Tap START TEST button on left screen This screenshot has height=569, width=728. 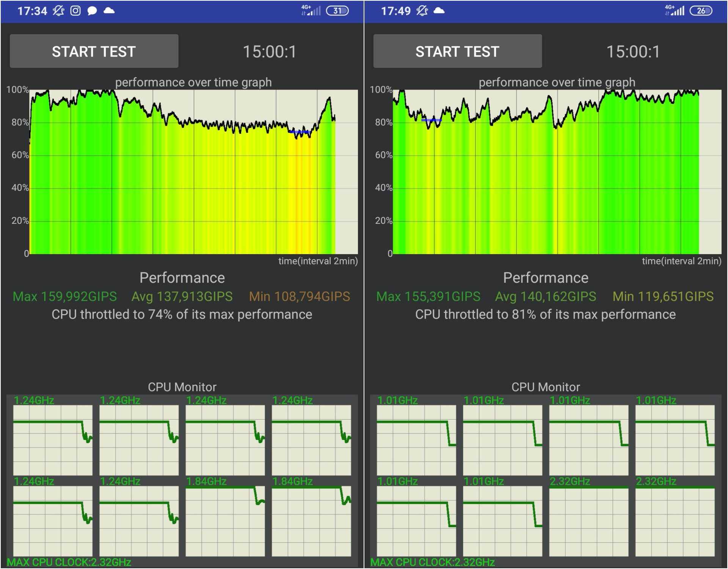94,51
